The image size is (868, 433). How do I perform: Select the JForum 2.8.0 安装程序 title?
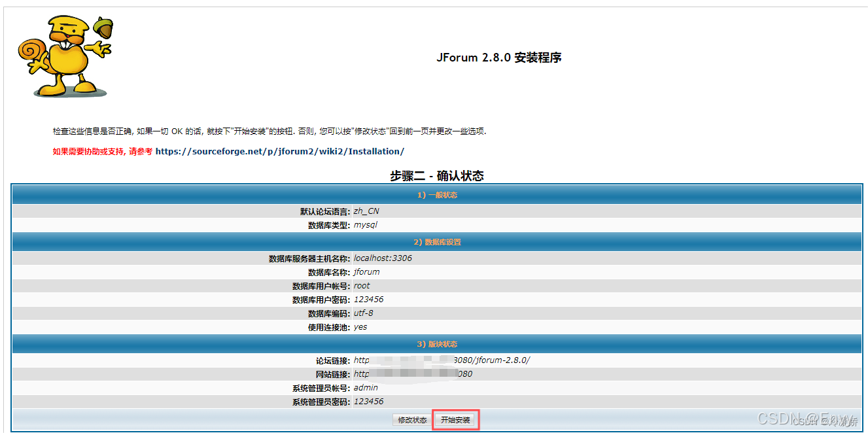point(499,58)
